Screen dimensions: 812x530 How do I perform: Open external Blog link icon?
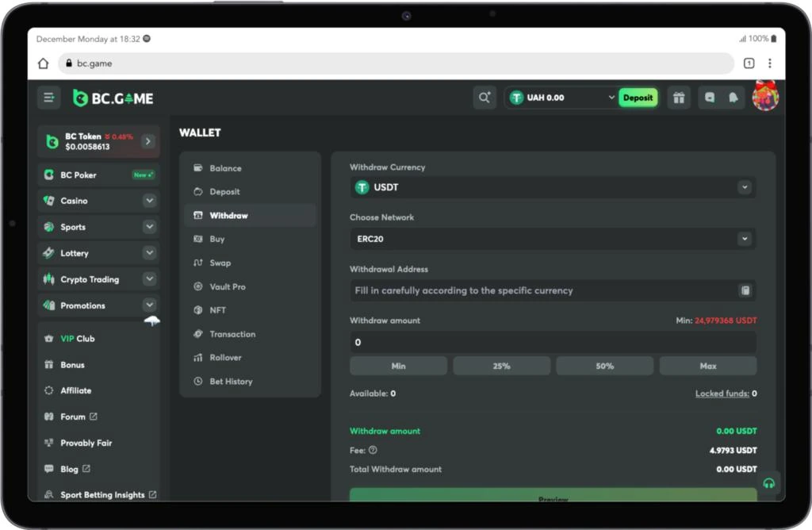point(86,469)
